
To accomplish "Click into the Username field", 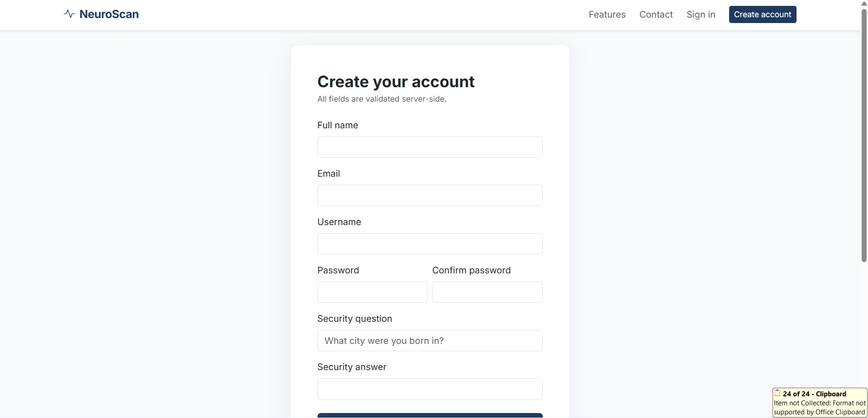I will (430, 244).
